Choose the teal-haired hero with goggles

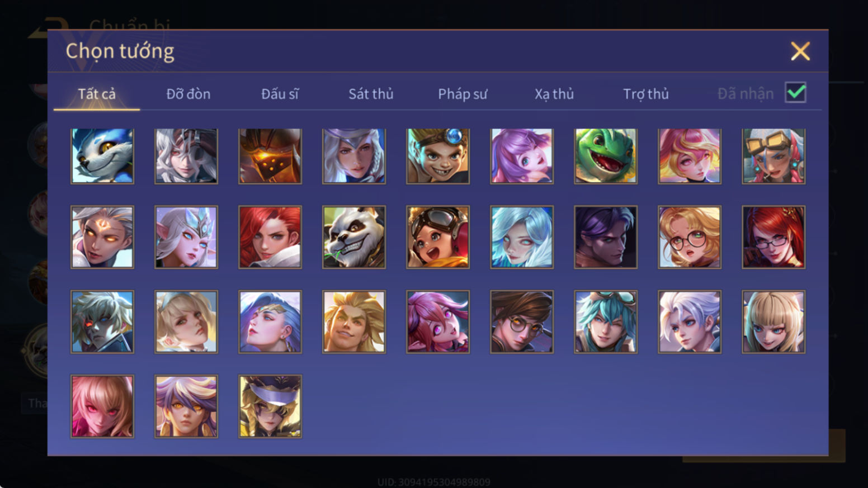606,321
